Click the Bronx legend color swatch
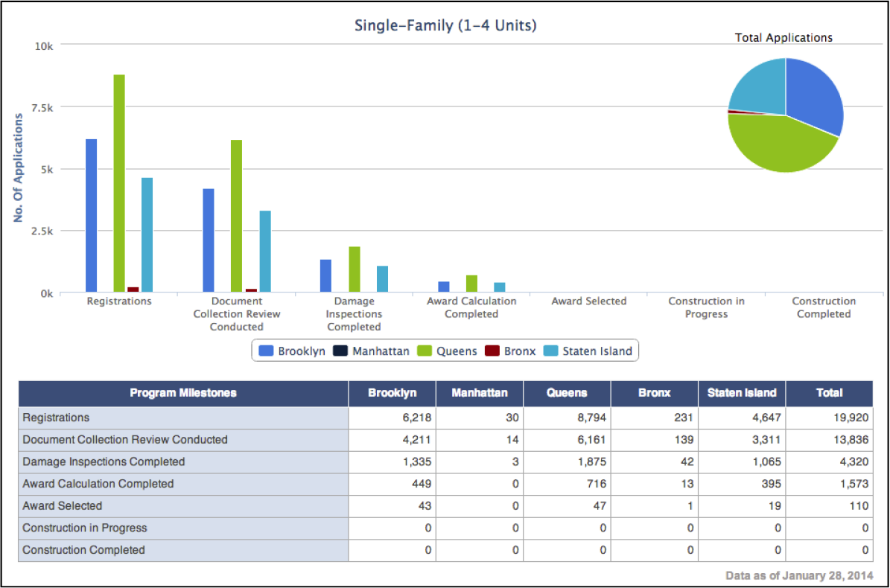Screen dimensions: 890x588 tap(492, 351)
